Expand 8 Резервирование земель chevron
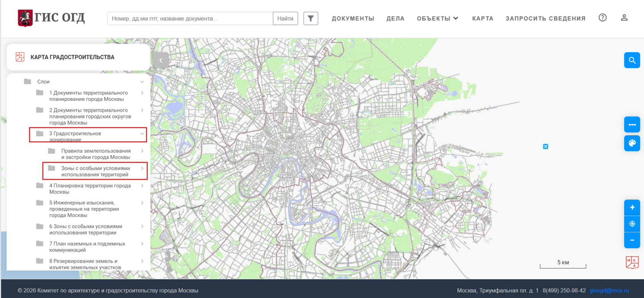This screenshot has width=644, height=298. click(x=142, y=261)
